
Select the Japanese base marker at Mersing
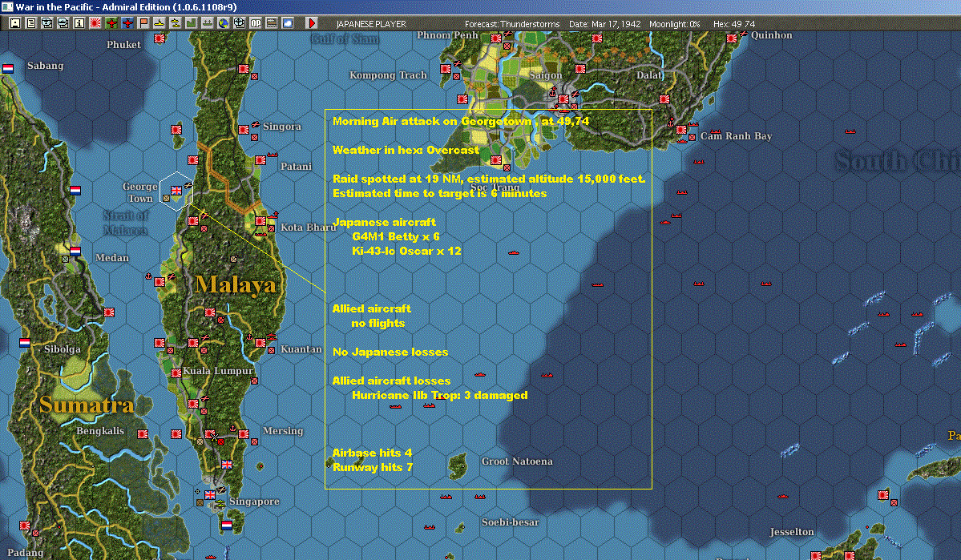[244, 433]
